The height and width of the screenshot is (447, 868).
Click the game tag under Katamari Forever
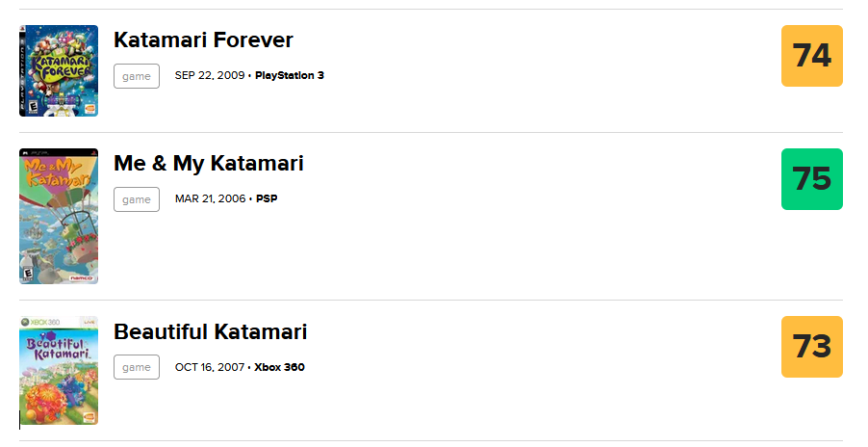click(x=137, y=76)
